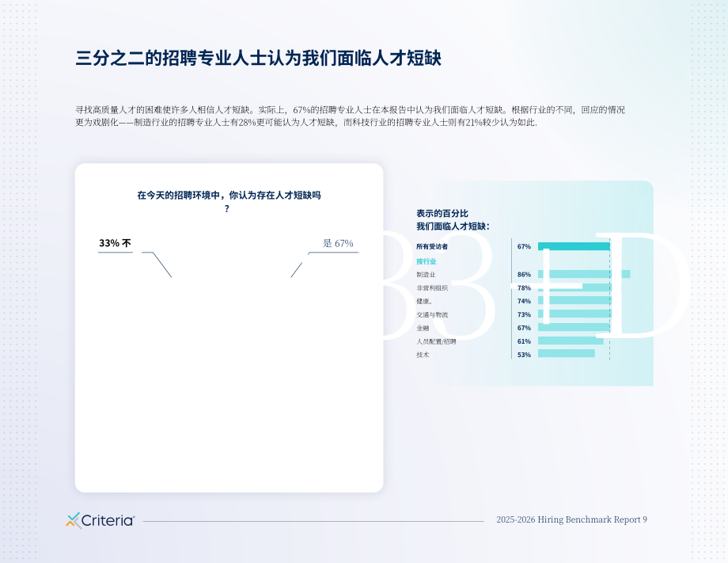This screenshot has width=728, height=563.
Task: Click the 67% value for 金融
Action: click(524, 328)
